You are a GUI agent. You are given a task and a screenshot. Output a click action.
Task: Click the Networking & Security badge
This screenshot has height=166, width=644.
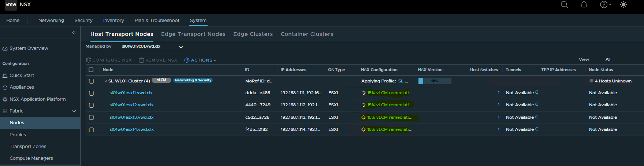point(193,80)
